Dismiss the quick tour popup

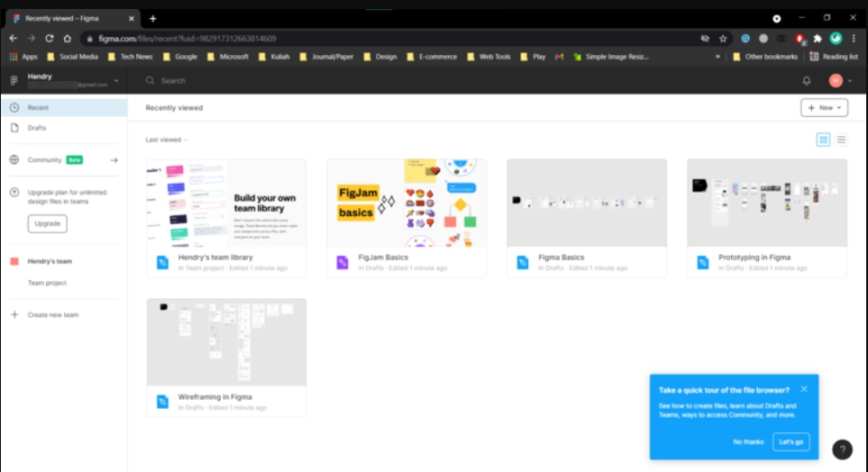pos(804,389)
